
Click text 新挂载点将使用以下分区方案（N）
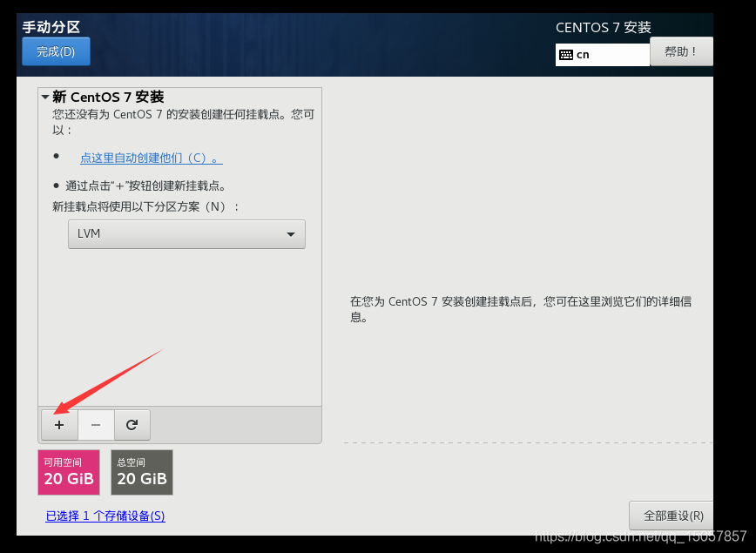(145, 207)
